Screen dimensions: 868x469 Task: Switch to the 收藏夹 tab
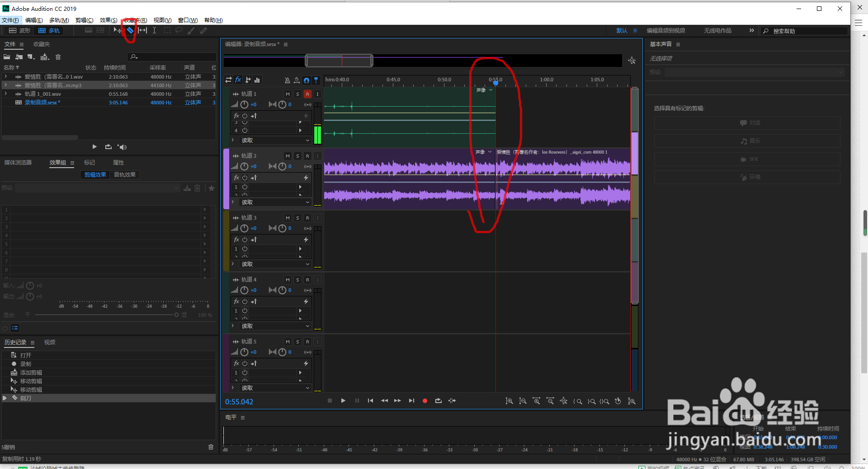coord(42,44)
